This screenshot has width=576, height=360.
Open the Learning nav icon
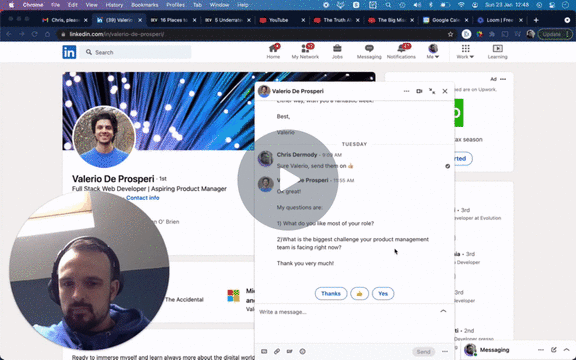click(498, 52)
